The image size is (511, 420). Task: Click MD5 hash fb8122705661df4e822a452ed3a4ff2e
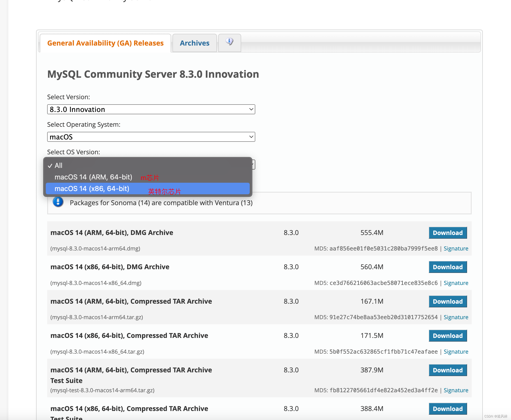pos(384,390)
